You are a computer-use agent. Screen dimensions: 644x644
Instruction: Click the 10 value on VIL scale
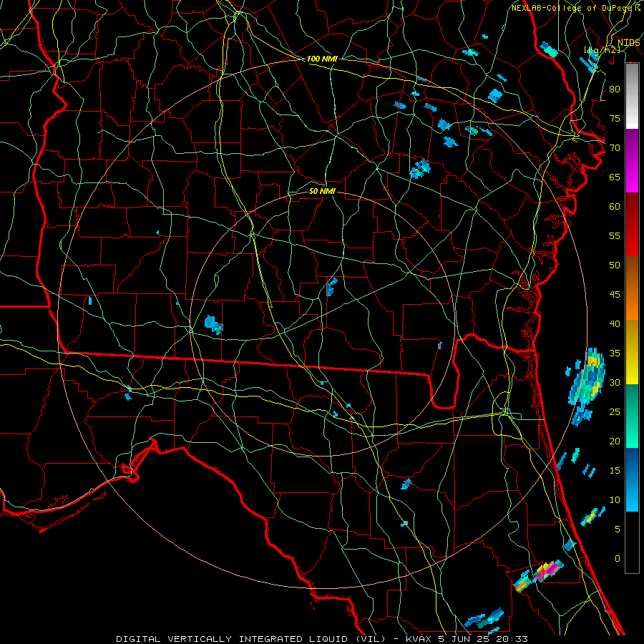point(615,500)
